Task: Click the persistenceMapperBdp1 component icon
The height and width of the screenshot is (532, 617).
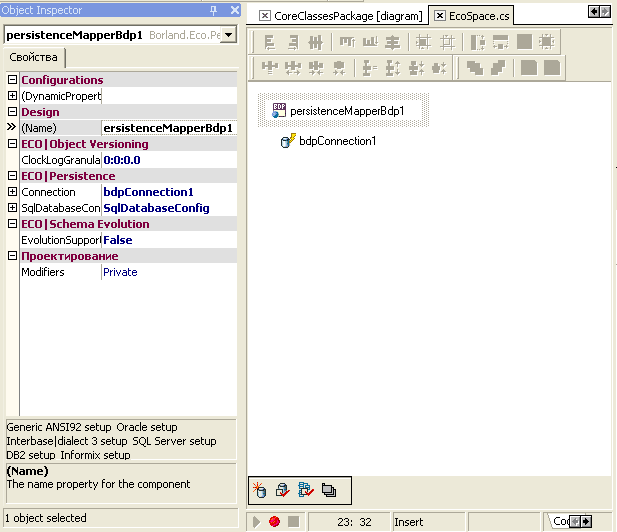Action: 279,110
